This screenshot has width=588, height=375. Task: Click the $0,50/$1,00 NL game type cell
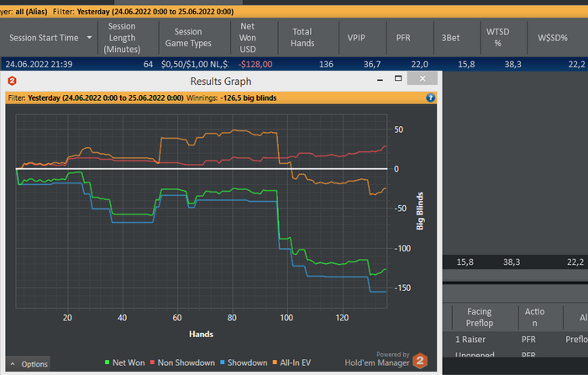coord(195,64)
